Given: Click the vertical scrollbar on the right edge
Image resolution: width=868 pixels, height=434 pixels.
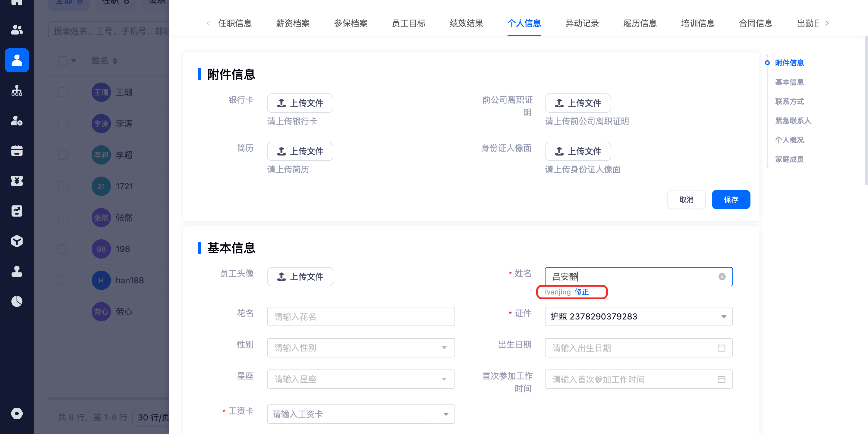Looking at the screenshot, I should tap(866, 111).
